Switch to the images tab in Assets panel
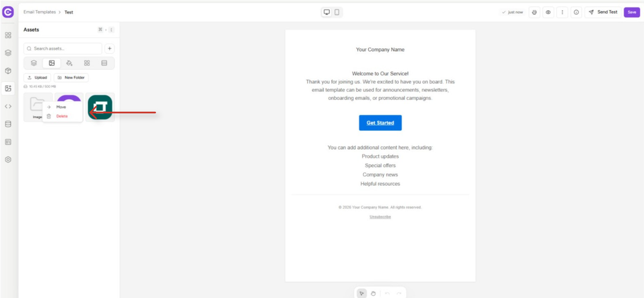Viewport: 644px width, 298px height. (x=52, y=63)
